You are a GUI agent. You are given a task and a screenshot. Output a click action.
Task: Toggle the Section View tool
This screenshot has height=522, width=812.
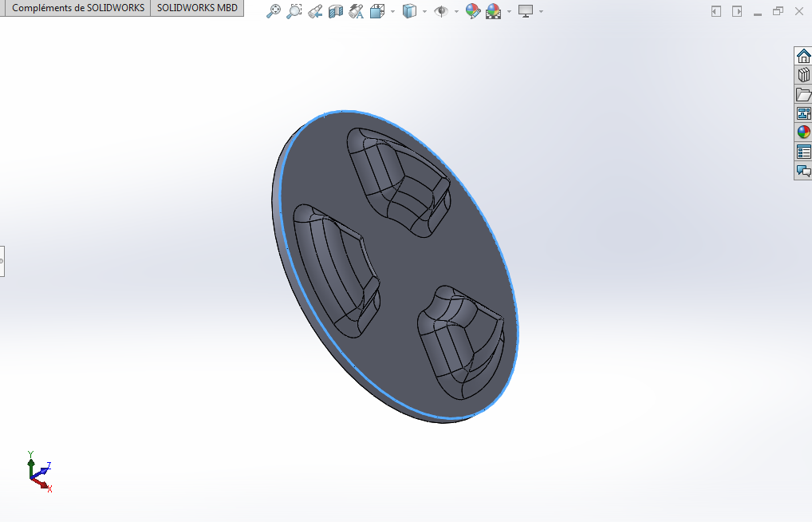[x=336, y=11]
